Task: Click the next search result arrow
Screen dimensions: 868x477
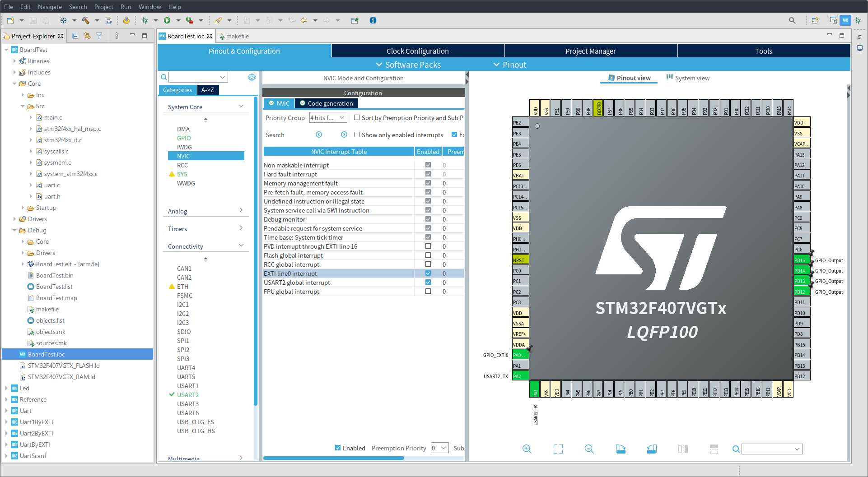Action: point(344,134)
